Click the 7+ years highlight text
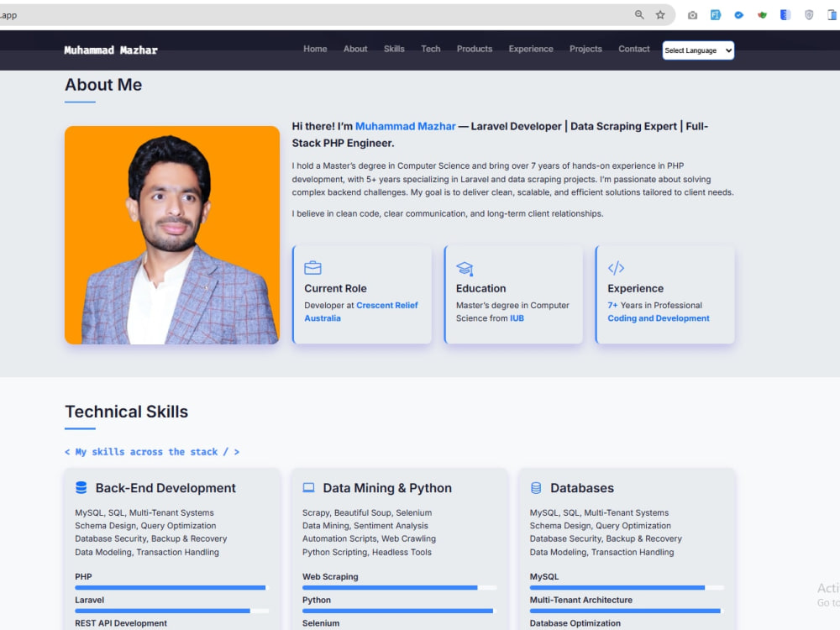Image resolution: width=840 pixels, height=630 pixels. [612, 306]
